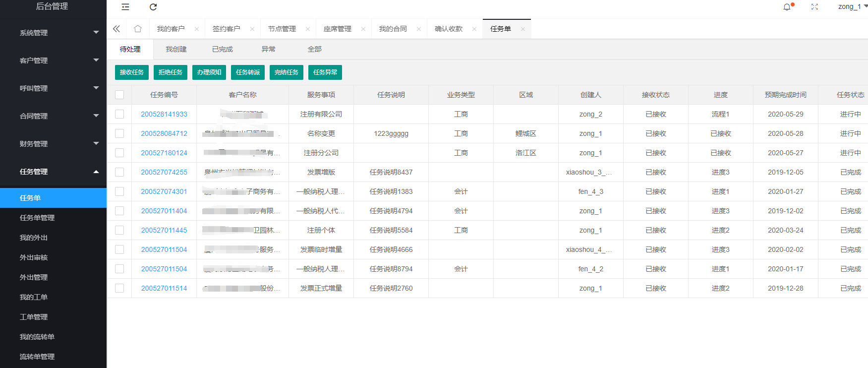Expand the 呼叫管理 sidebar menu
The image size is (868, 368).
(x=53, y=88)
